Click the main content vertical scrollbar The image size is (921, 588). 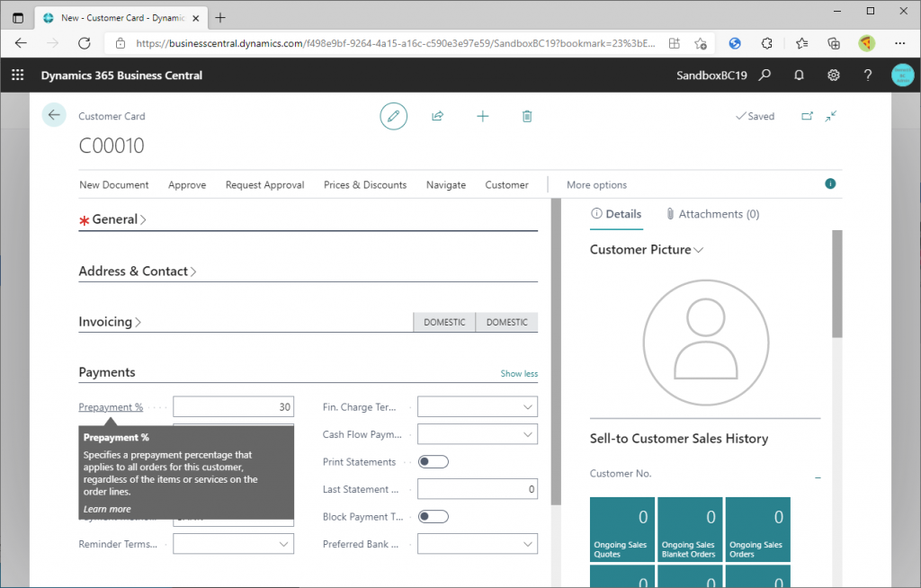(556, 352)
